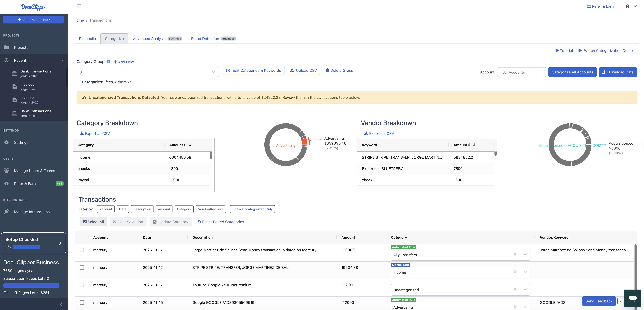This screenshot has width=644, height=310.
Task: Clear the Uncategorized category selection
Action: 515,289
